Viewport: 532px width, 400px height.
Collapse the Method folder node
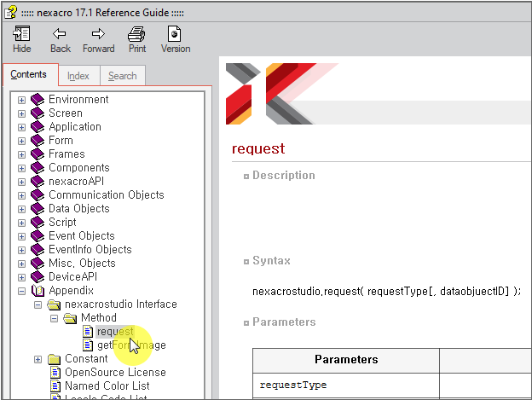[55, 318]
